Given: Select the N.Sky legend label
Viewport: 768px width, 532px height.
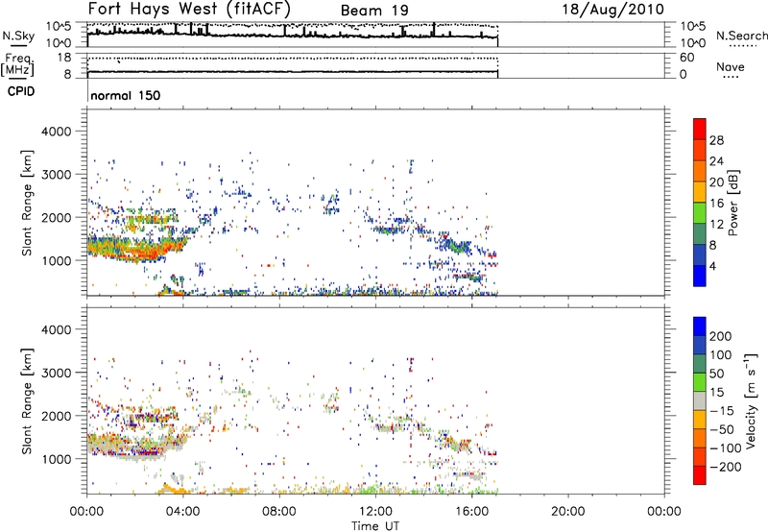Looking at the screenshot, I should (x=18, y=36).
